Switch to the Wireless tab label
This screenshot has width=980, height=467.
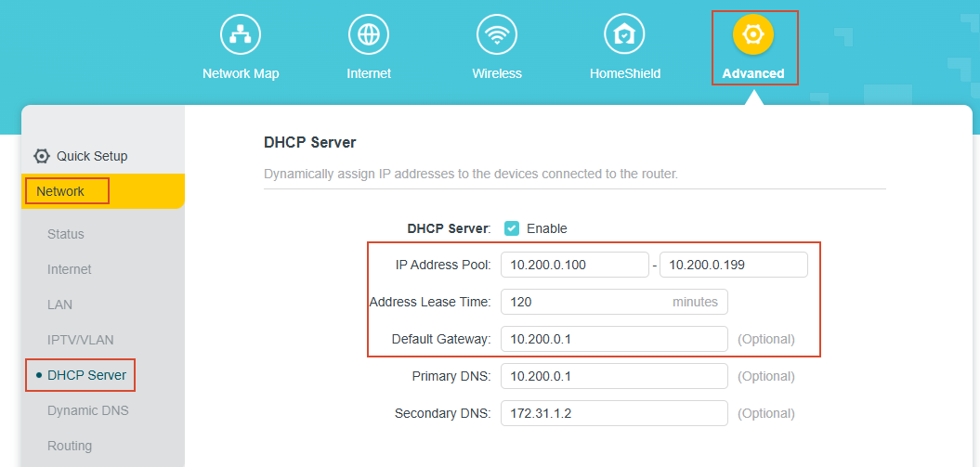coord(497,73)
